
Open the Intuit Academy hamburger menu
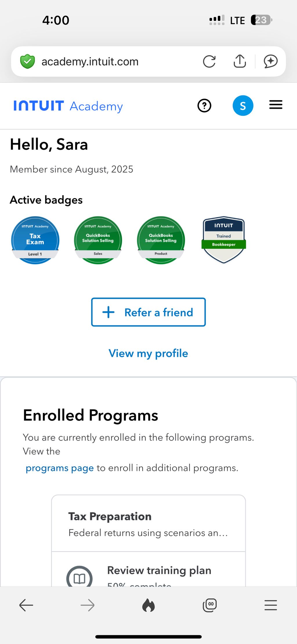pyautogui.click(x=276, y=105)
